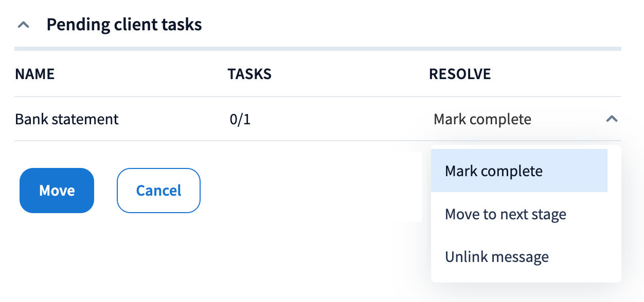Choose Move to next stage option
The width and height of the screenshot is (644, 302).
coord(505,214)
